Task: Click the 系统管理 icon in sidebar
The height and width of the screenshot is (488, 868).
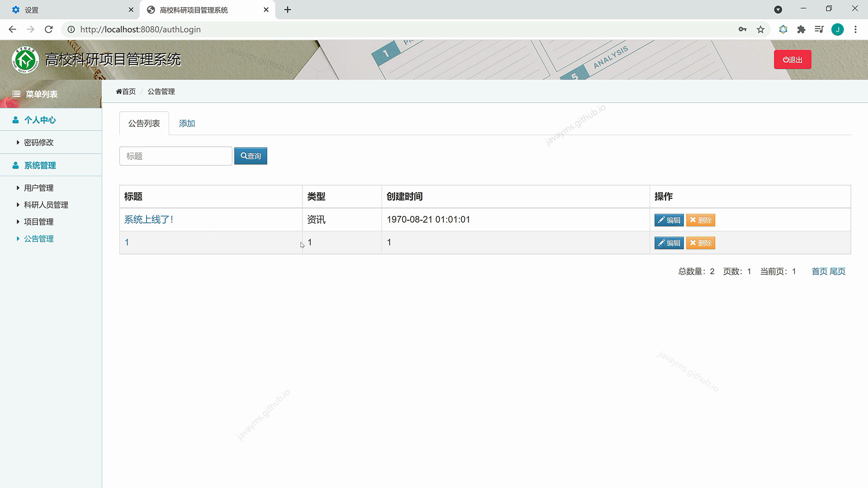Action: [x=16, y=164]
